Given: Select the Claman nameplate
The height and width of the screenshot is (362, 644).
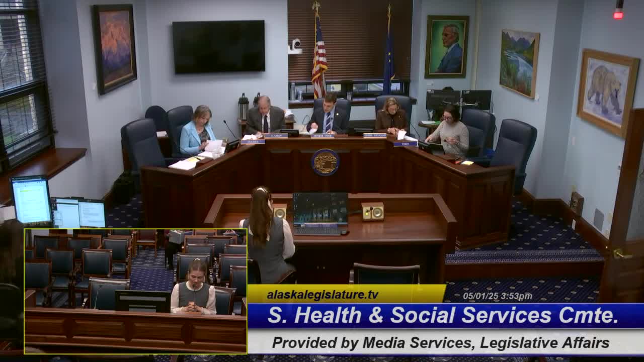Looking at the screenshot, I should tap(276, 135).
